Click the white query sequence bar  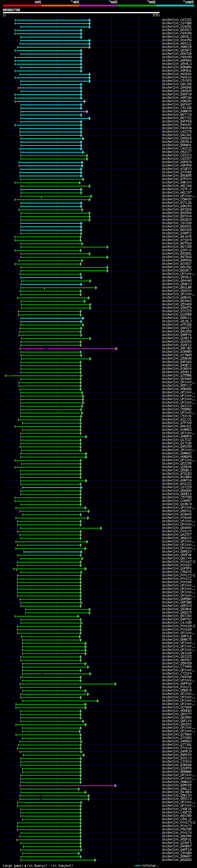click(x=81, y=13)
